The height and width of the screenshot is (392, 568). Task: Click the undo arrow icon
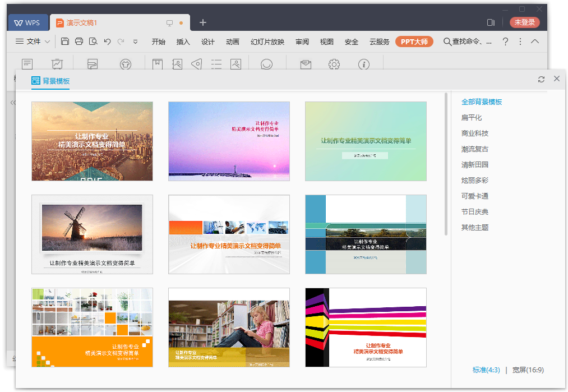coord(107,41)
